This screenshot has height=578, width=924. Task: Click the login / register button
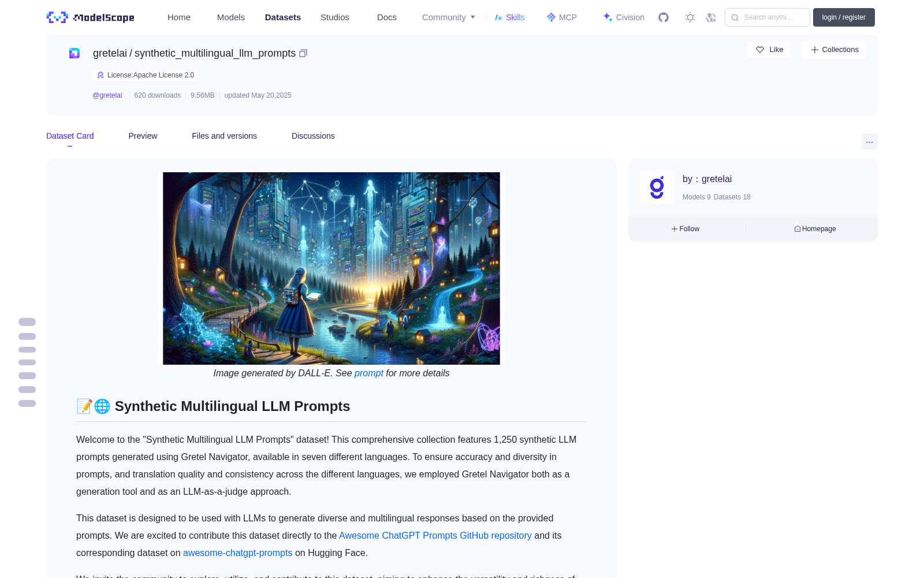pos(844,17)
